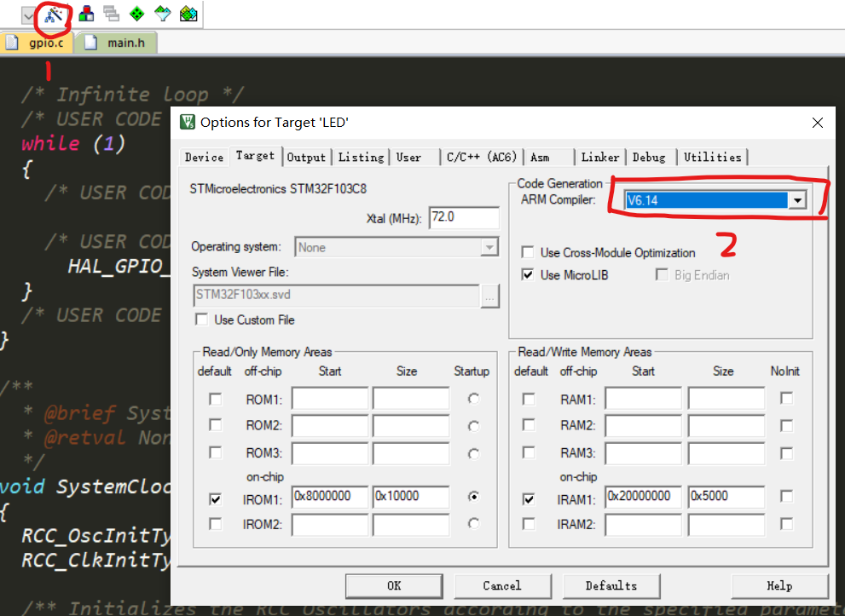Viewport: 845px width, 616px height.
Task: Toggle the Big Endian checkbox
Action: (661, 274)
